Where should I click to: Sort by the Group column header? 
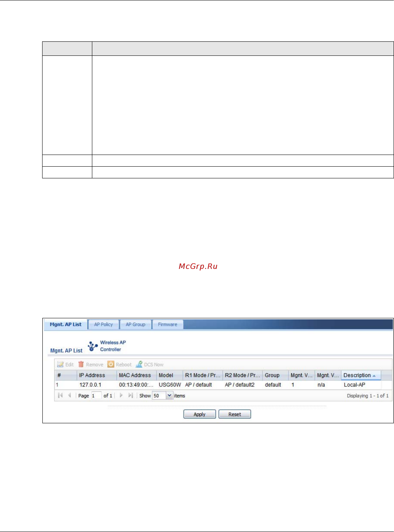point(276,375)
